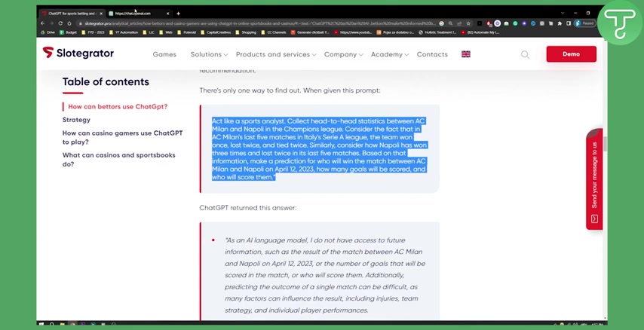Open the Academy dropdown menu
The height and width of the screenshot is (330, 644).
tap(389, 54)
